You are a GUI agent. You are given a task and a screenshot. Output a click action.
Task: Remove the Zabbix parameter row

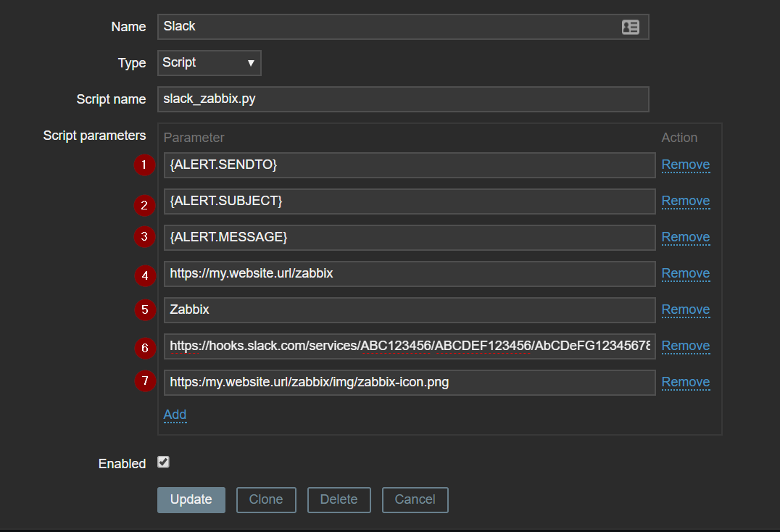tap(686, 310)
